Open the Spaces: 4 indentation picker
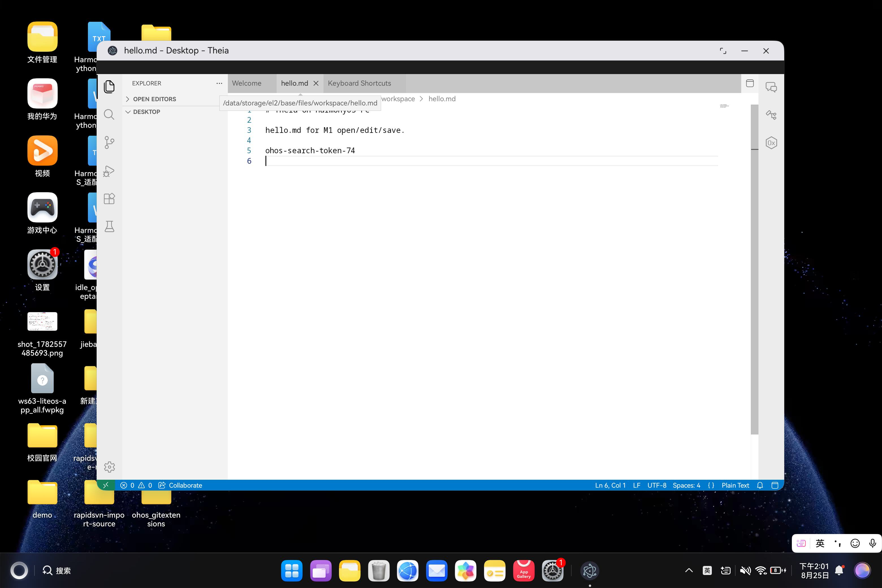This screenshot has height=588, width=882. pos(686,485)
